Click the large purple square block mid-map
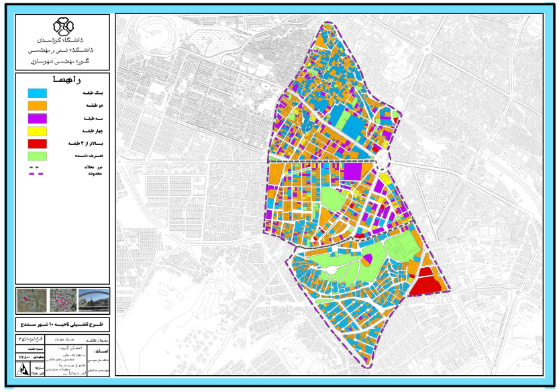Image resolution: width=557 pixels, height=392 pixels. click(x=352, y=172)
